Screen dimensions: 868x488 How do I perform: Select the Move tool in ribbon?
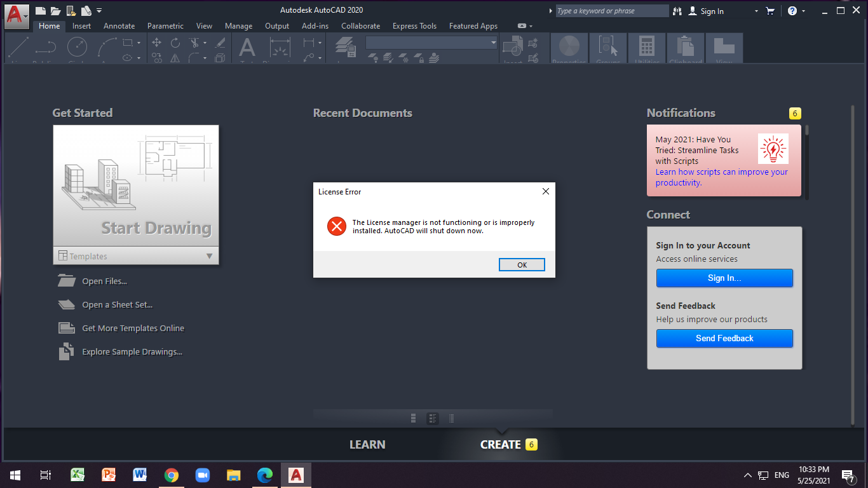[157, 43]
